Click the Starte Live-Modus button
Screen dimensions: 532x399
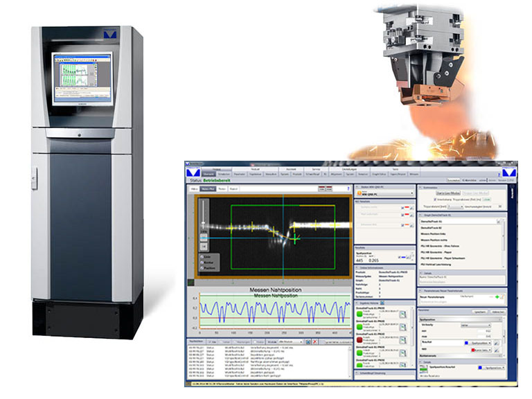pos(448,193)
